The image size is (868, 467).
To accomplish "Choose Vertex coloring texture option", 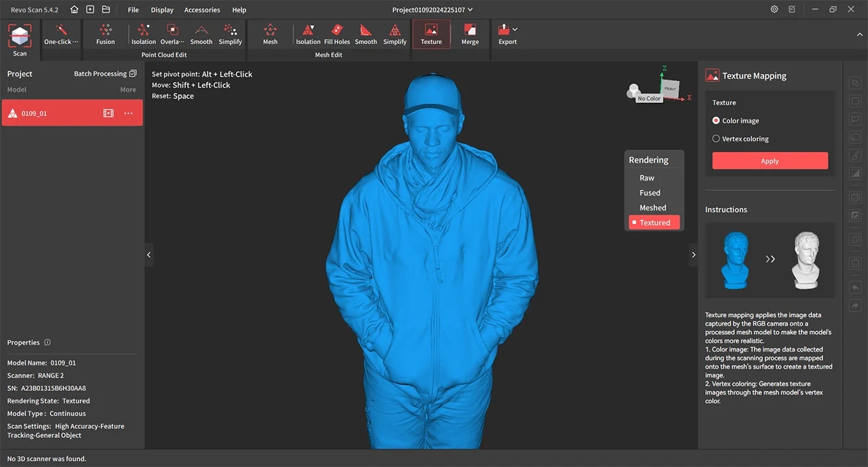I will tap(716, 138).
